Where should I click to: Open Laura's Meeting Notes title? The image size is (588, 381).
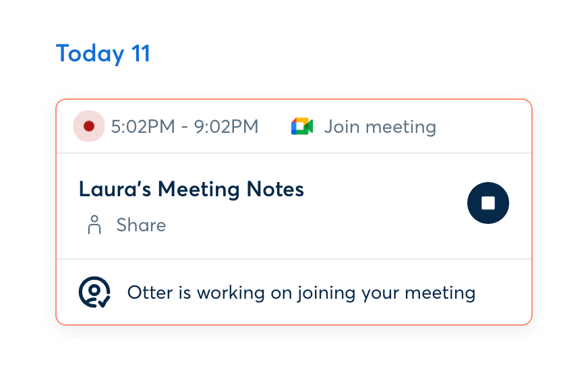click(x=192, y=189)
